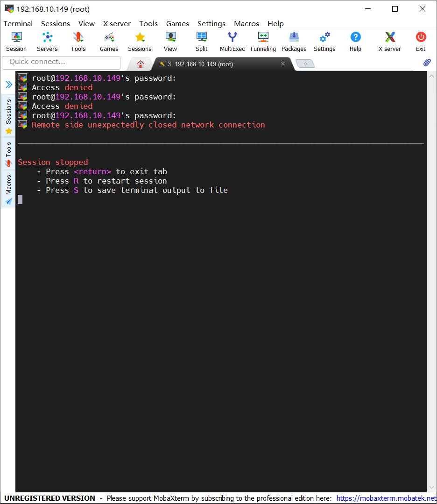
Task: Open the Sessions star toolbar icon
Action: coord(140,42)
